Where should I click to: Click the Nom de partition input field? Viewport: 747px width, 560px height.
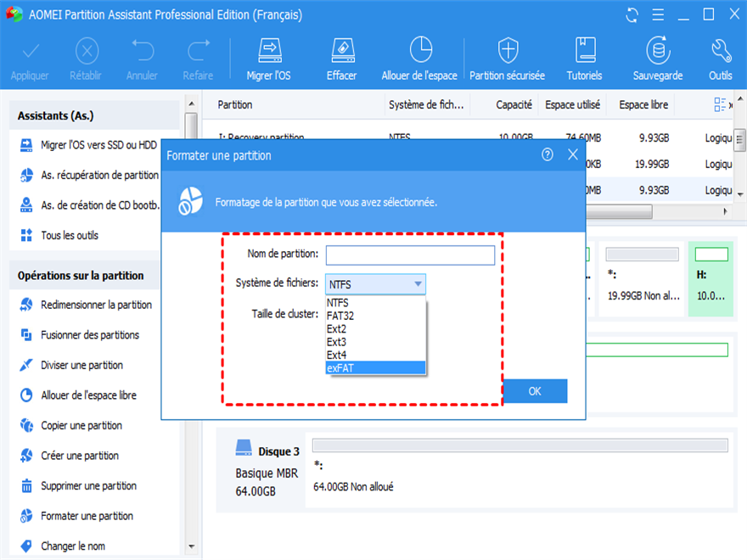click(x=410, y=255)
